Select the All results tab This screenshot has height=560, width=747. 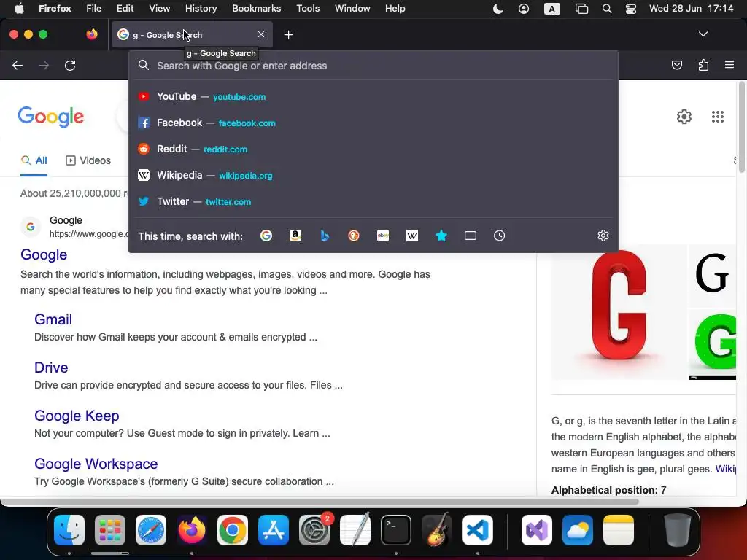[x=34, y=161]
